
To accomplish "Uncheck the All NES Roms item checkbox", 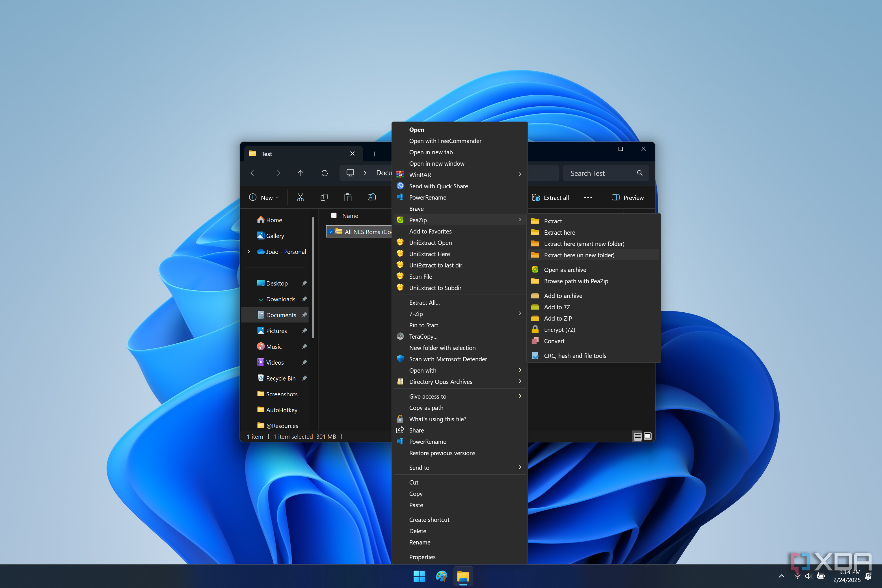I will pos(331,232).
